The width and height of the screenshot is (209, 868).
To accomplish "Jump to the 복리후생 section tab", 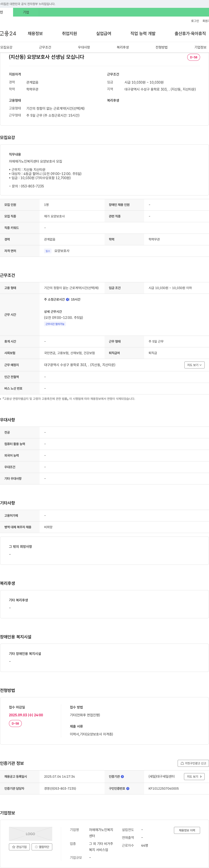I will pos(123,47).
